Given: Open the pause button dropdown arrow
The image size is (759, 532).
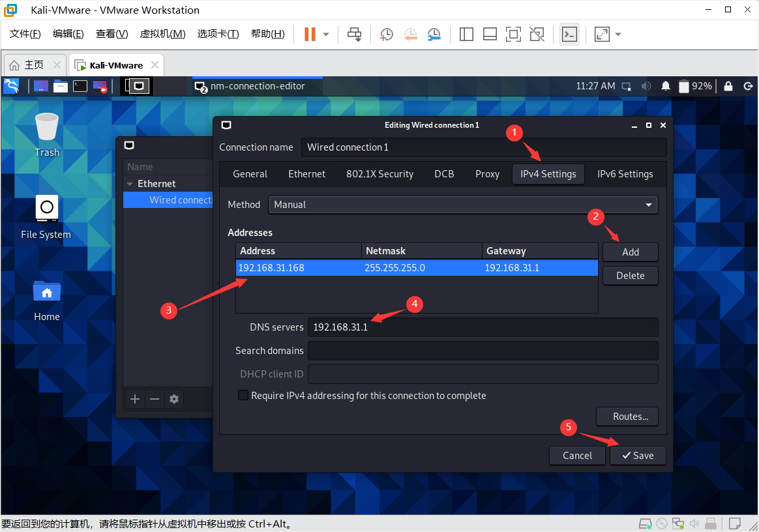Looking at the screenshot, I should pyautogui.click(x=326, y=35).
